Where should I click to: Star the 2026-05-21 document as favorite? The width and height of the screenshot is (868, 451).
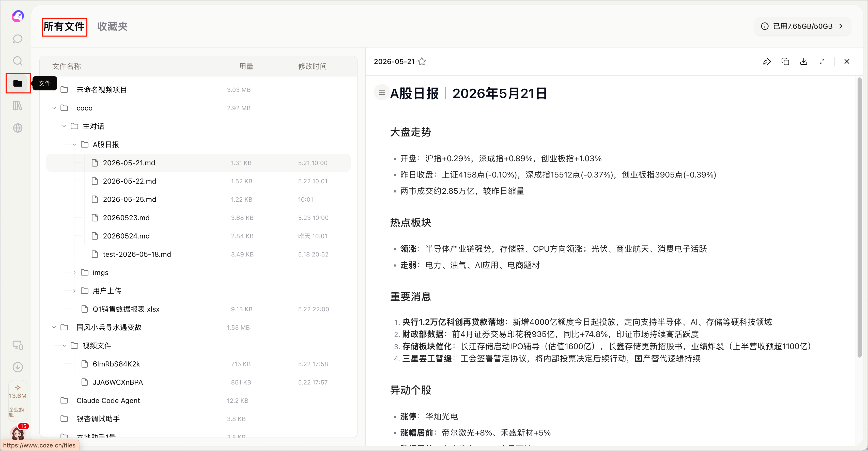tap(422, 62)
